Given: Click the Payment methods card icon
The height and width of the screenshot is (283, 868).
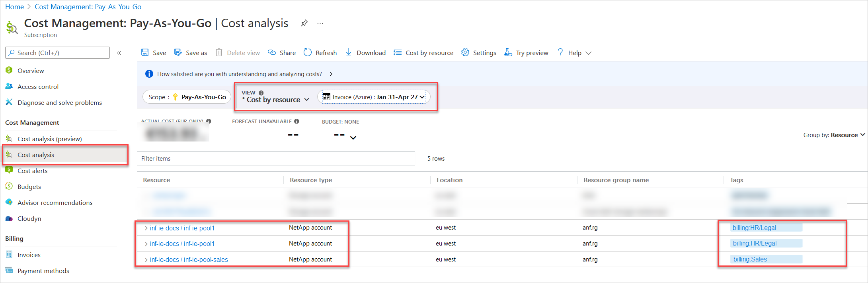Looking at the screenshot, I should click(9, 271).
